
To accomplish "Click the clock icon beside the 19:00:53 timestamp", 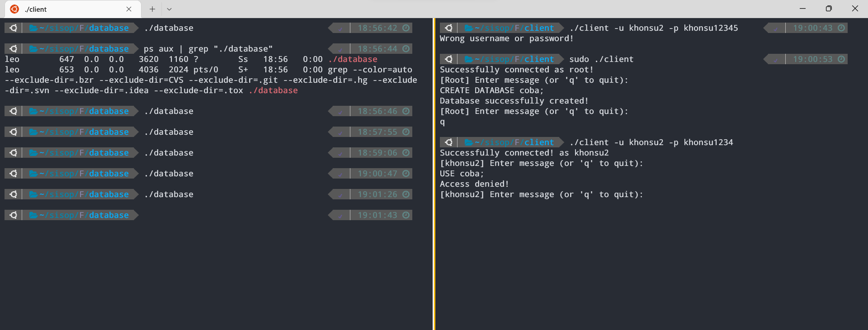I will click(840, 59).
